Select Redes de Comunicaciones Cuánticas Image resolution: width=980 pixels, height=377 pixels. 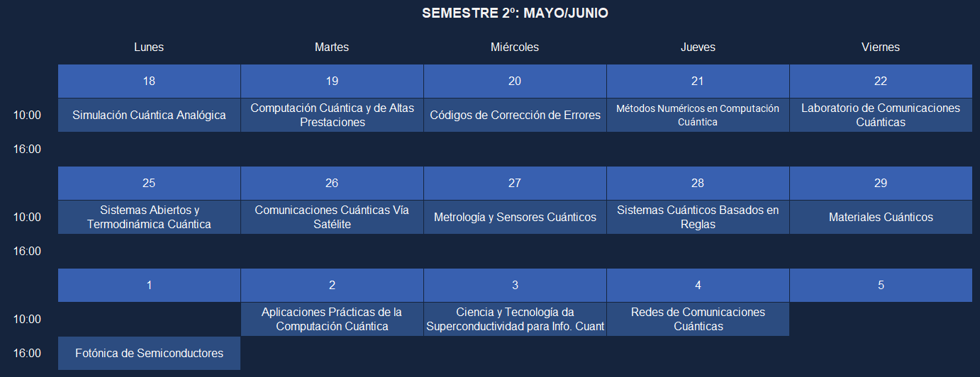[698, 319]
